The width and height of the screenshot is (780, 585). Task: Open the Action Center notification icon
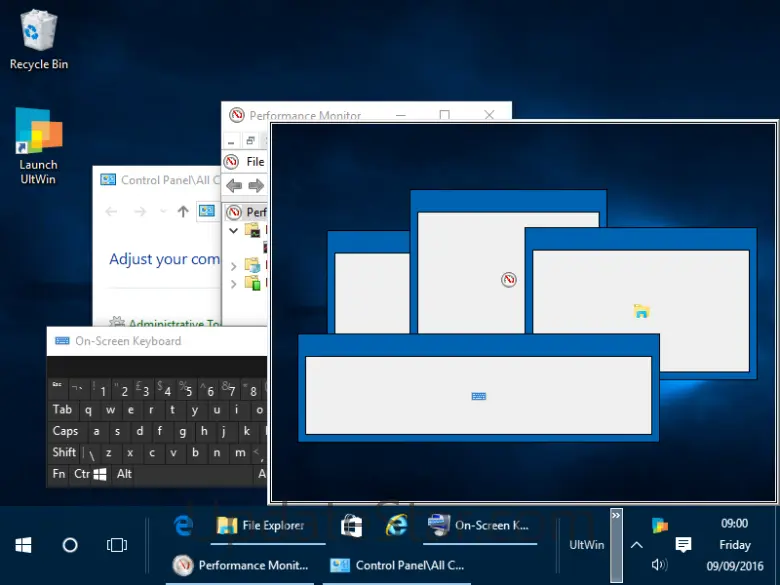683,545
